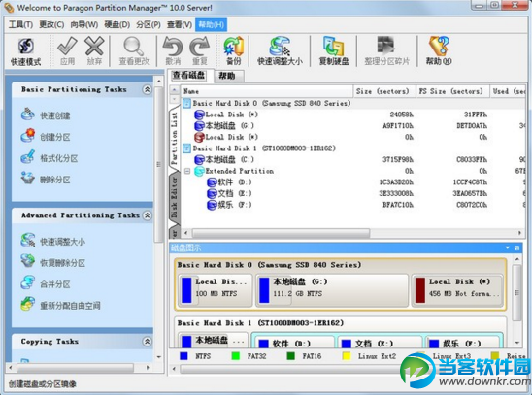Open the 更改(C) menu
This screenshot has height=395, width=532.
tap(51, 25)
